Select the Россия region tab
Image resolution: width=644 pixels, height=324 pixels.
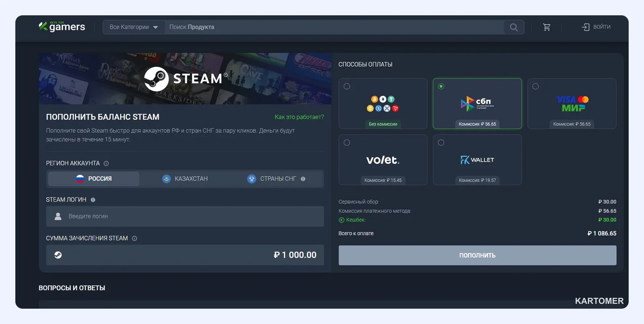click(94, 179)
